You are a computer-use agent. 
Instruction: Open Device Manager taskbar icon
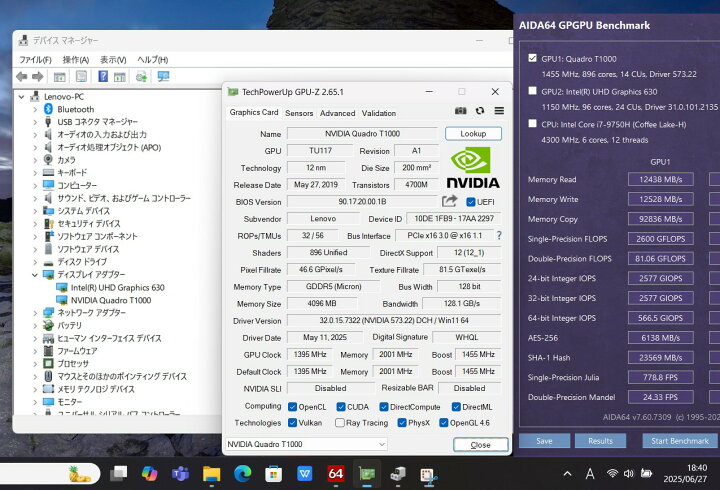point(398,473)
